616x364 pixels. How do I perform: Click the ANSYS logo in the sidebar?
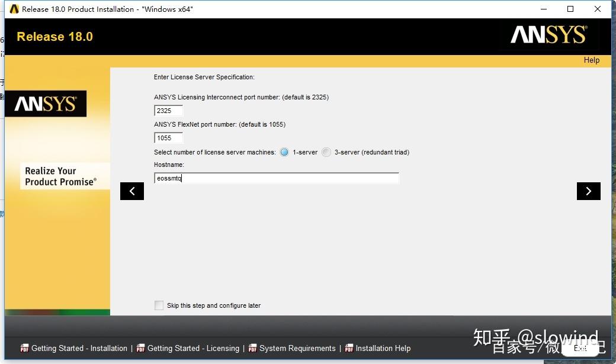click(x=46, y=103)
